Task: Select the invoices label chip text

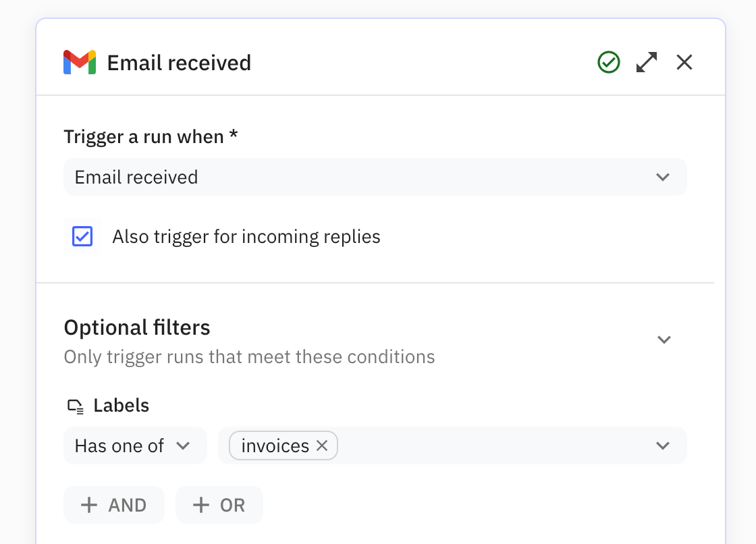Action: coord(275,446)
